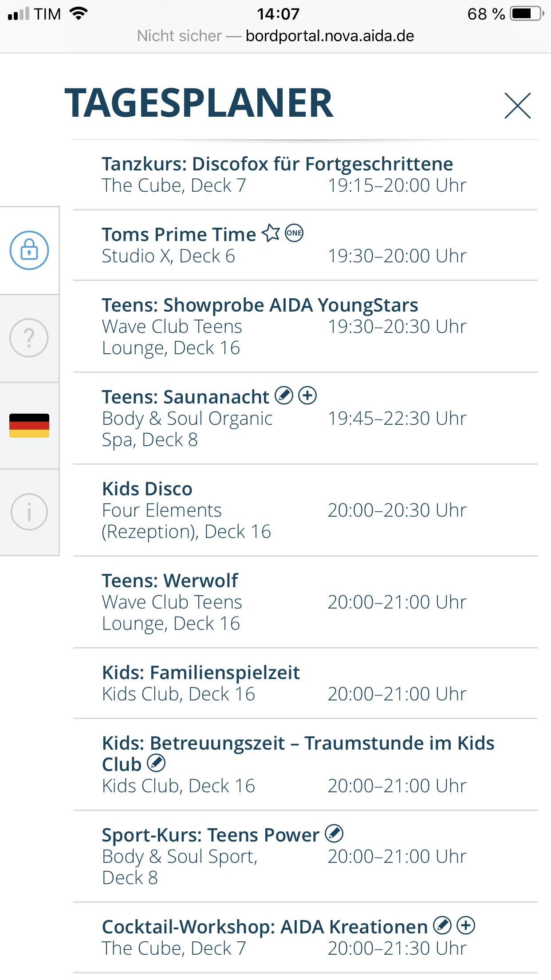Tap the plus icon beside Teens: Saunanacht

click(x=307, y=395)
